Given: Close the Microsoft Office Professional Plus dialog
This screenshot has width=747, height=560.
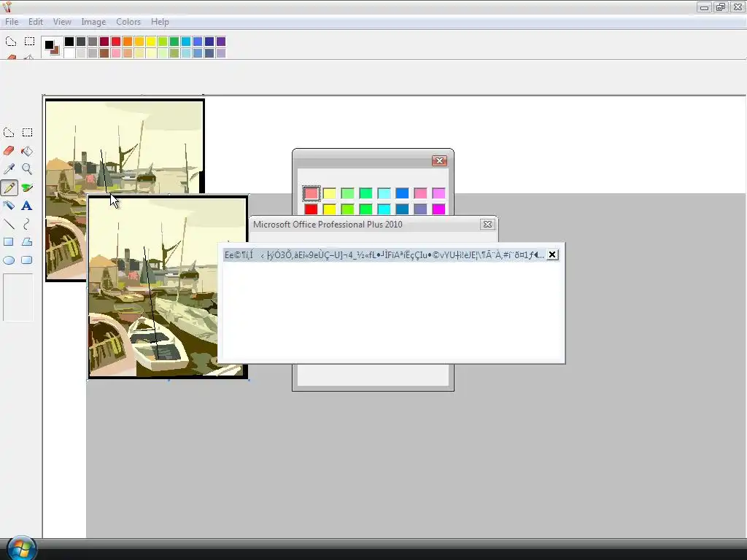Looking at the screenshot, I should [x=487, y=225].
